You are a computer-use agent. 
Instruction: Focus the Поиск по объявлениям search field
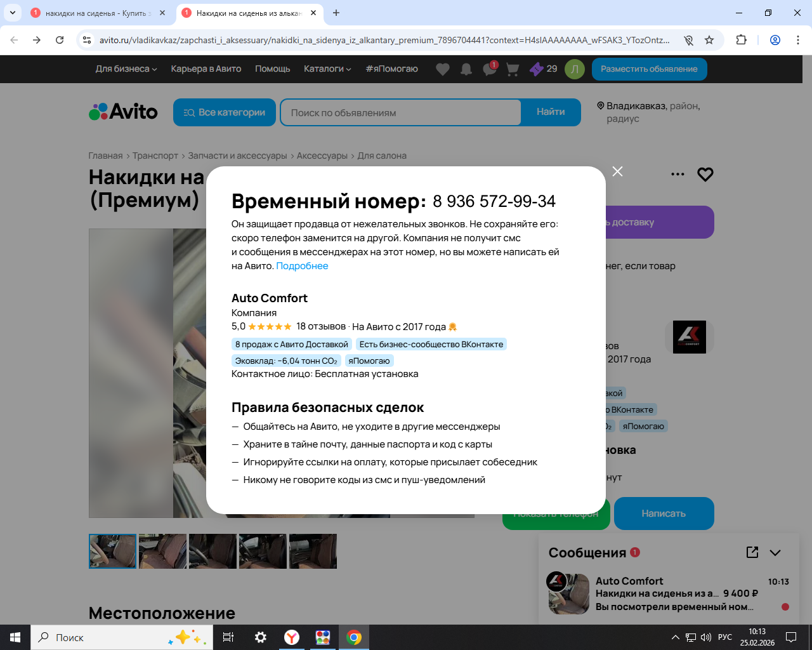pos(400,112)
